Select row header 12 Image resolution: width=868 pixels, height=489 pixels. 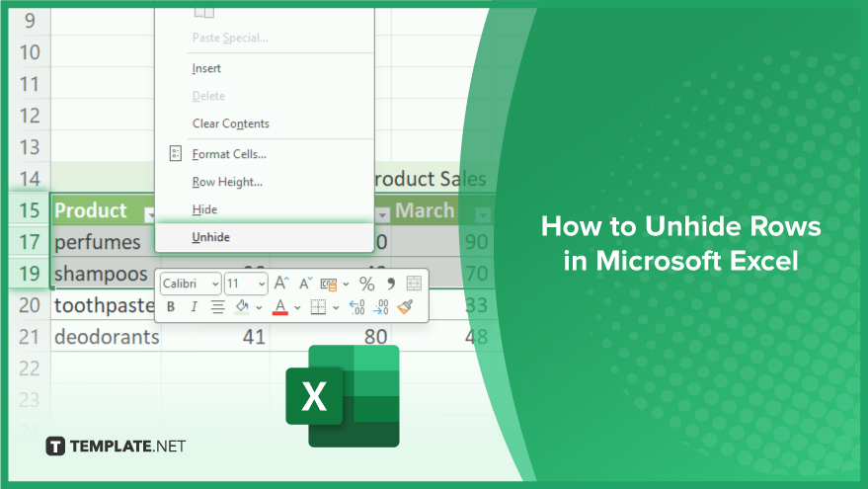tap(30, 116)
